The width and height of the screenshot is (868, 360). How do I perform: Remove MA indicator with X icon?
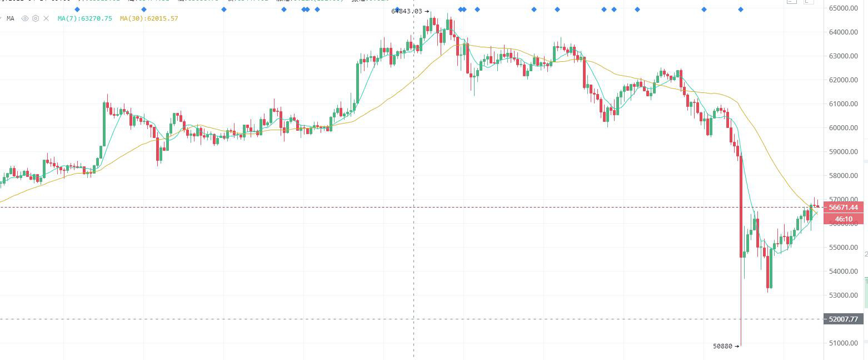[x=46, y=18]
